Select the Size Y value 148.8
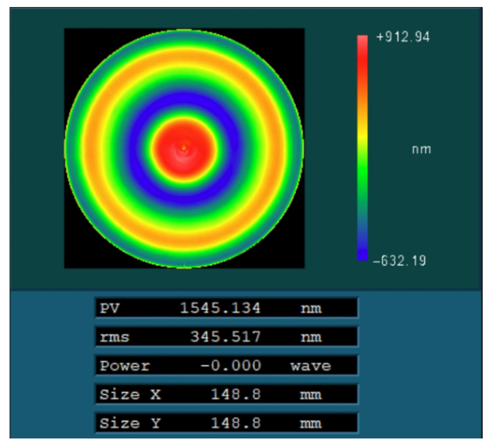 pos(235,423)
